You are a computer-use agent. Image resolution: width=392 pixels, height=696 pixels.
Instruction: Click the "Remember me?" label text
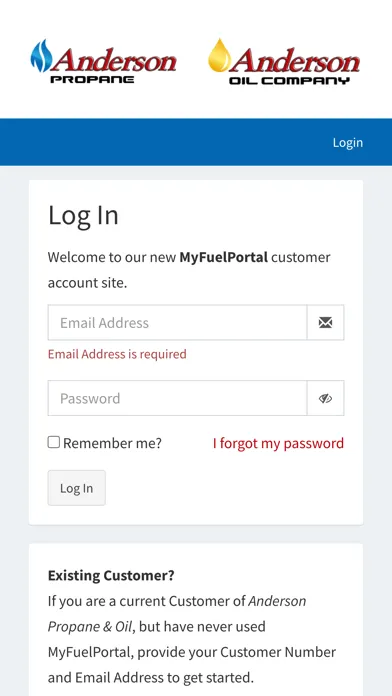112,443
